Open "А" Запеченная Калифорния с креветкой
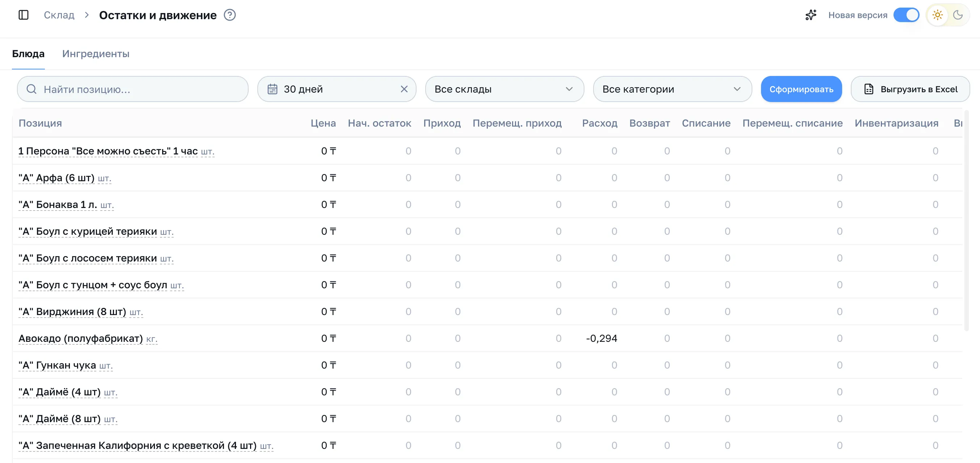This screenshot has width=980, height=463. point(138,445)
